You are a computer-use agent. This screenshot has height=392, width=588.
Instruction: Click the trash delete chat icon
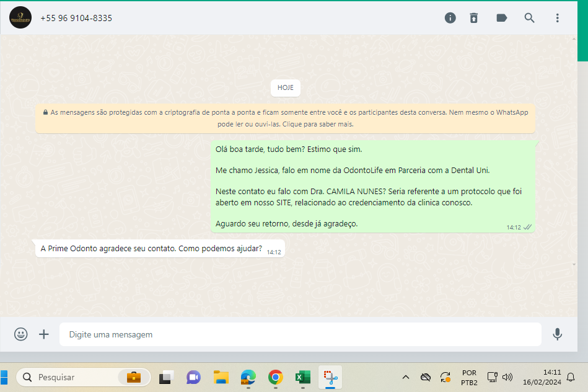pos(474,17)
